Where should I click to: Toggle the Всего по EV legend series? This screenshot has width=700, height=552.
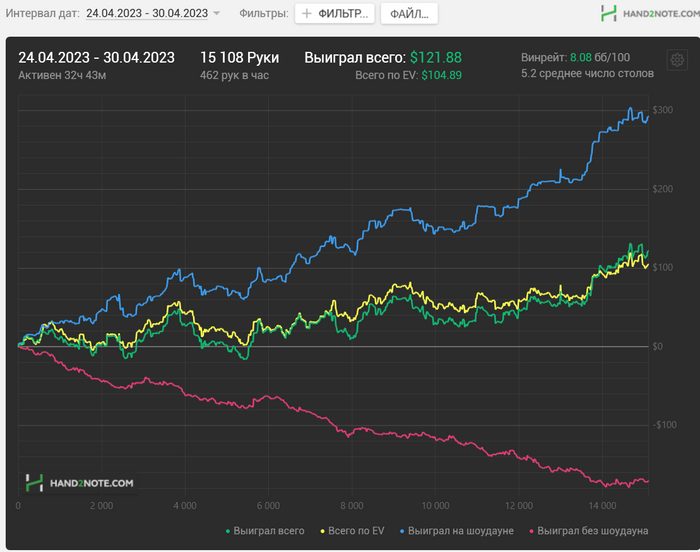pyautogui.click(x=352, y=531)
